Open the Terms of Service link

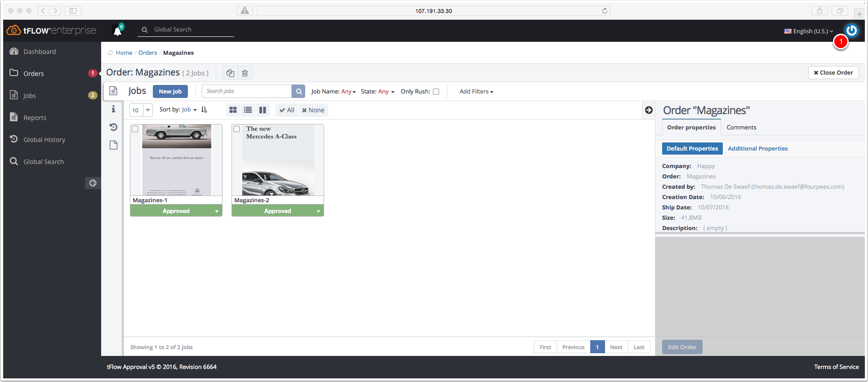(x=836, y=367)
